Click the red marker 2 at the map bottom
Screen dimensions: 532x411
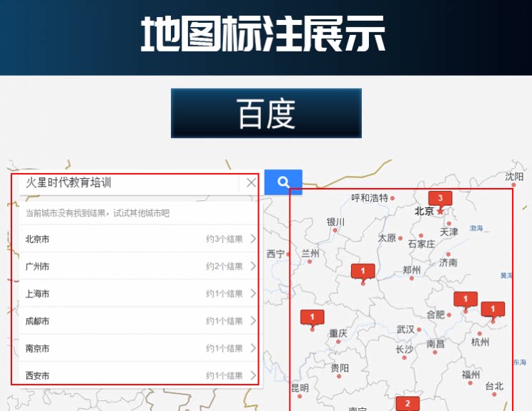click(408, 404)
